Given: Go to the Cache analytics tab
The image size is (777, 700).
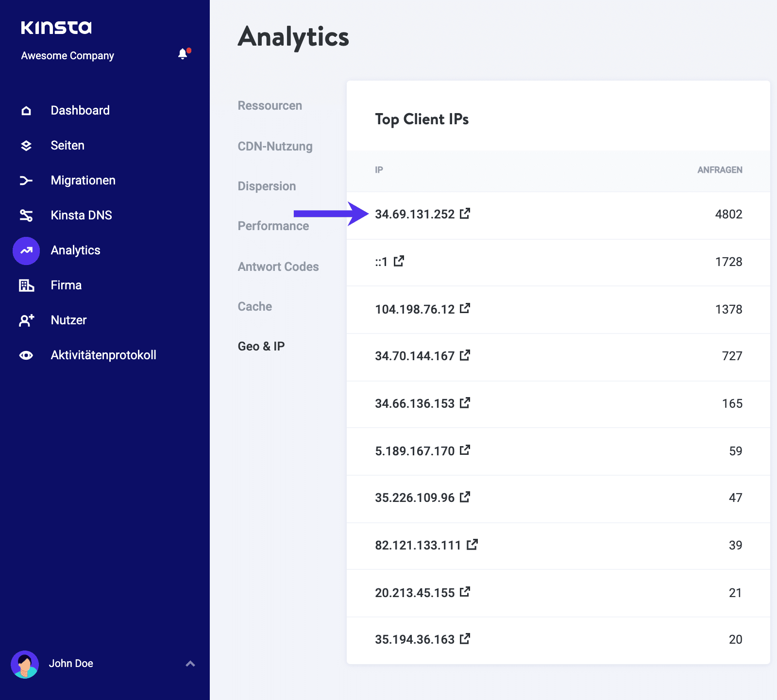Looking at the screenshot, I should point(254,306).
